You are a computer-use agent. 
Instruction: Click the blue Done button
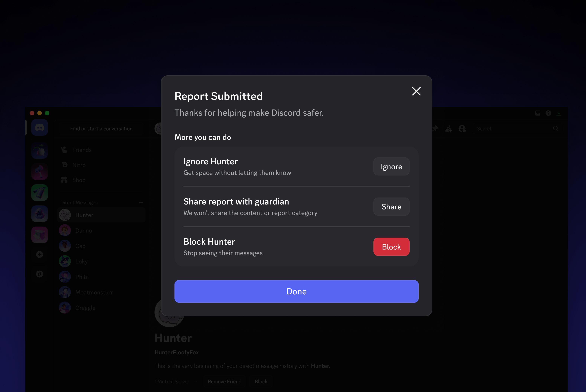296,292
